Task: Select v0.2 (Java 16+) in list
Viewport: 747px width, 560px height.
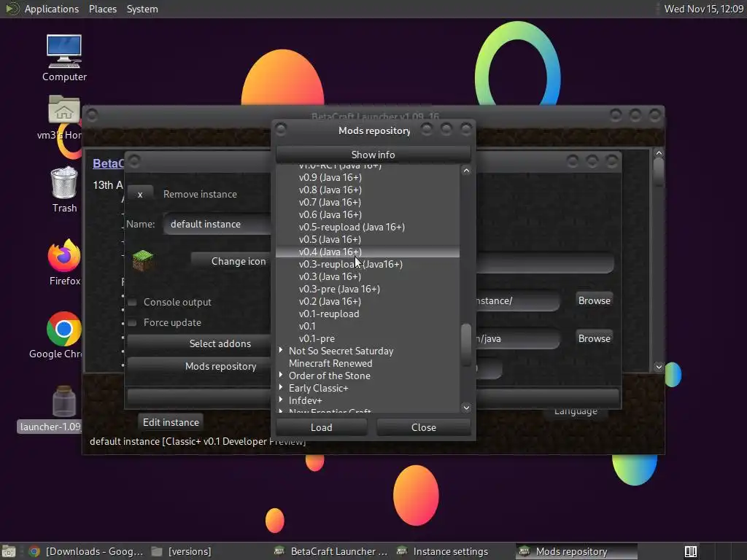Action: pyautogui.click(x=330, y=301)
